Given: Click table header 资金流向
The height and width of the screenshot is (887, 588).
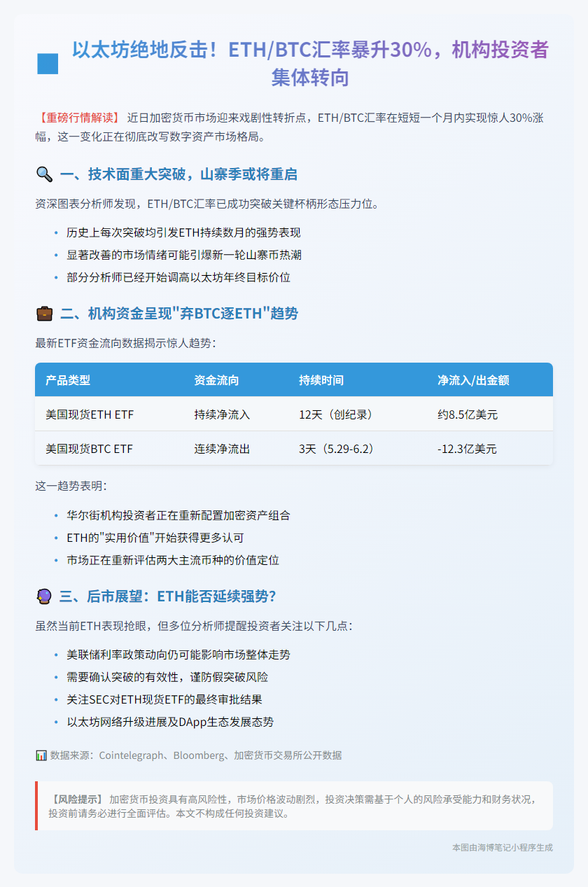Looking at the screenshot, I should (216, 380).
